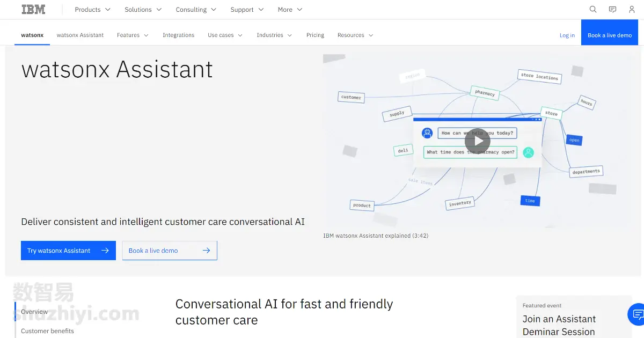
Task: Expand the Consulting menu
Action: pos(196,9)
